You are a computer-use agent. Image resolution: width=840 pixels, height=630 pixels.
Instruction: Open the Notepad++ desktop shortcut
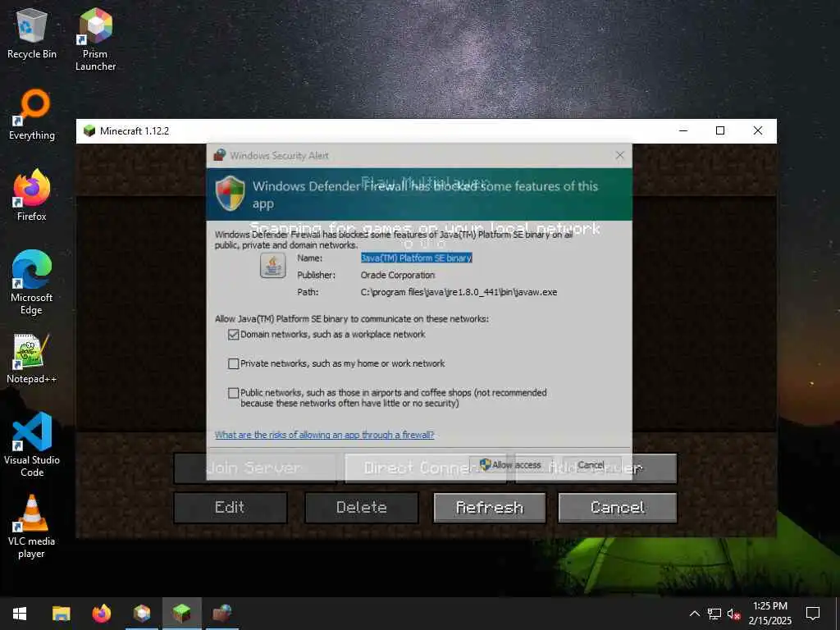click(x=32, y=359)
